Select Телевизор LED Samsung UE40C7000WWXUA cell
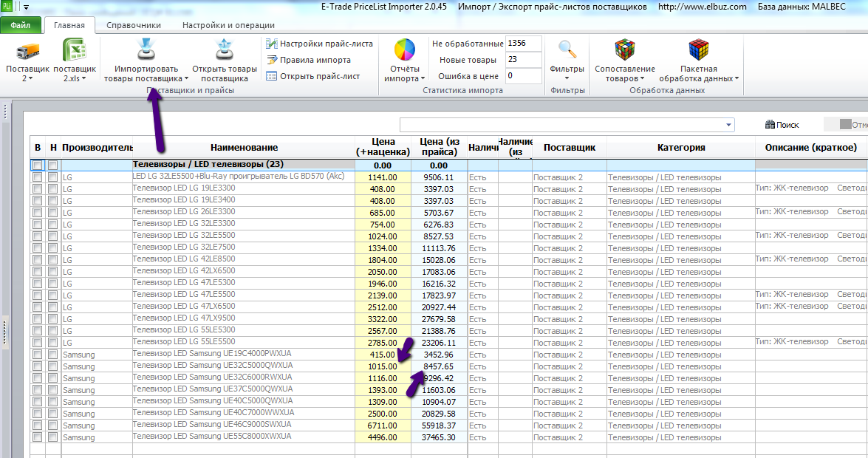868x458 pixels. 244,413
